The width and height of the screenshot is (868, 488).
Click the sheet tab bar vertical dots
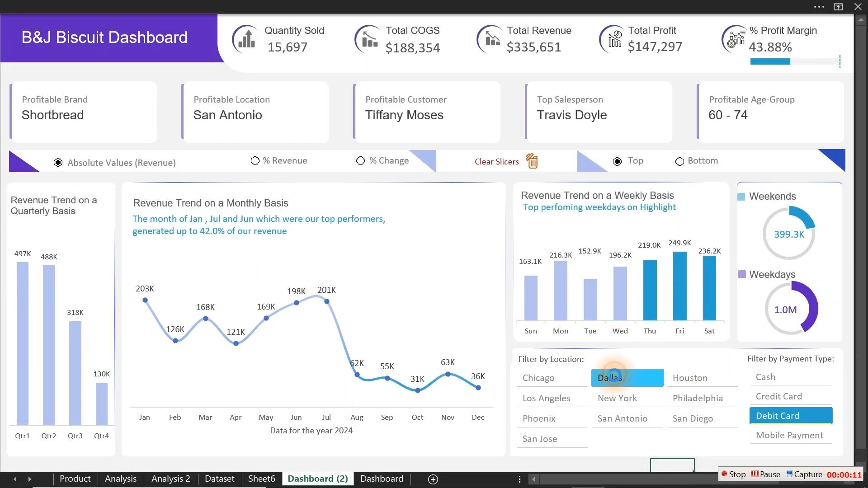pos(519,479)
